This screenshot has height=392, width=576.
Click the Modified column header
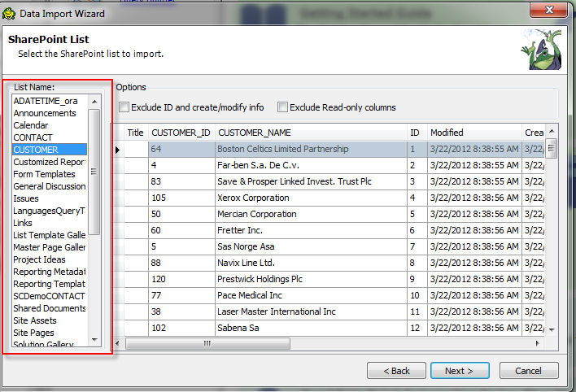coord(474,133)
